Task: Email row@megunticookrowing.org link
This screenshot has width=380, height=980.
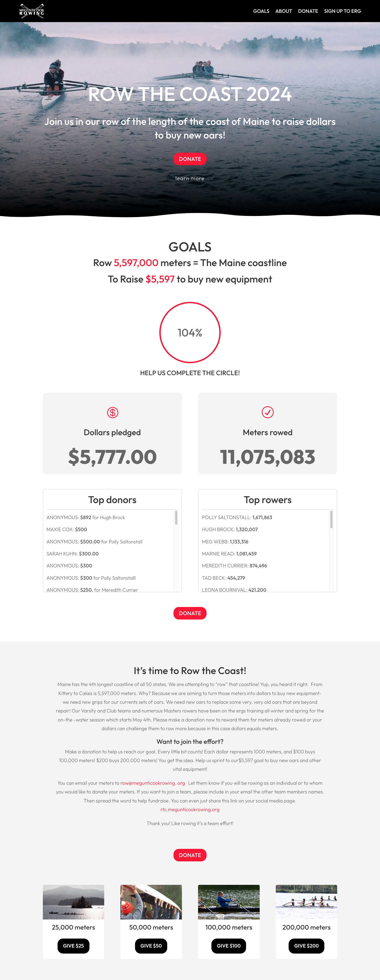Action: [152, 783]
